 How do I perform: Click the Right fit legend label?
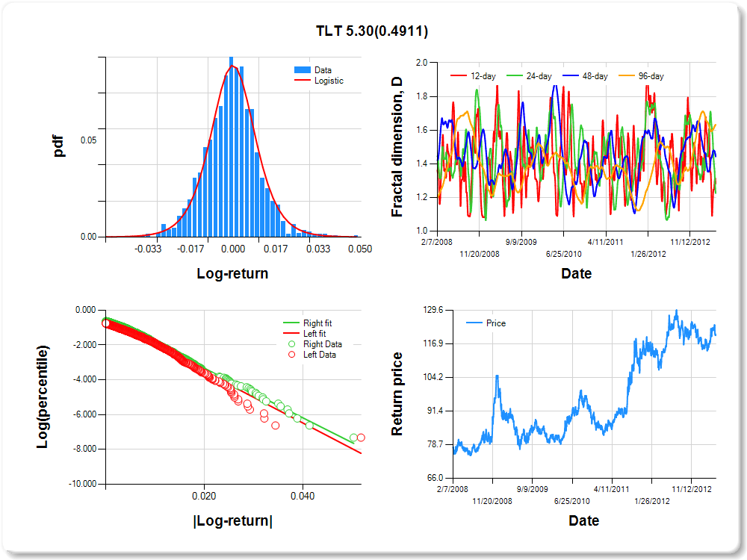point(317,323)
